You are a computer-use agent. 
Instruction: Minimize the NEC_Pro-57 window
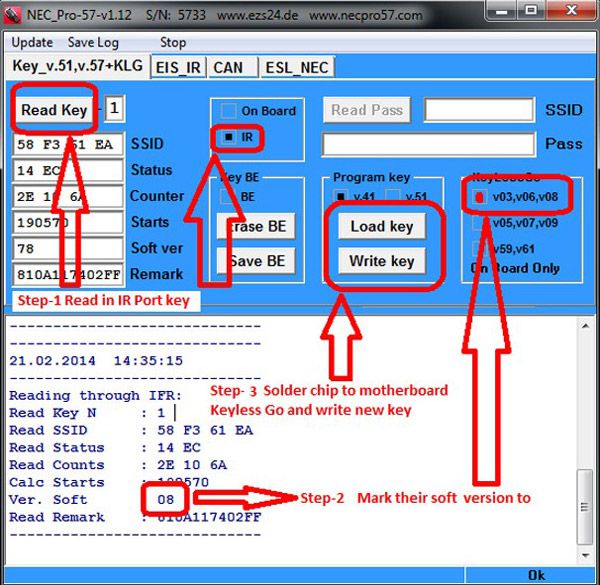coord(502,11)
